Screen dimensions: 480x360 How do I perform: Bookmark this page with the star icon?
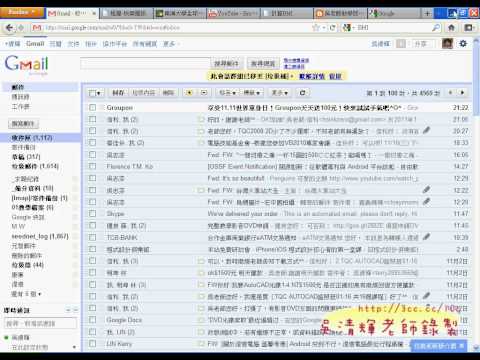point(316,28)
